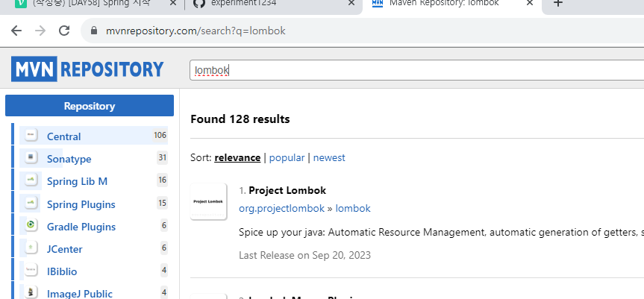The image size is (644, 299).
Task: Reload the page with the refresh icon
Action: (x=64, y=31)
